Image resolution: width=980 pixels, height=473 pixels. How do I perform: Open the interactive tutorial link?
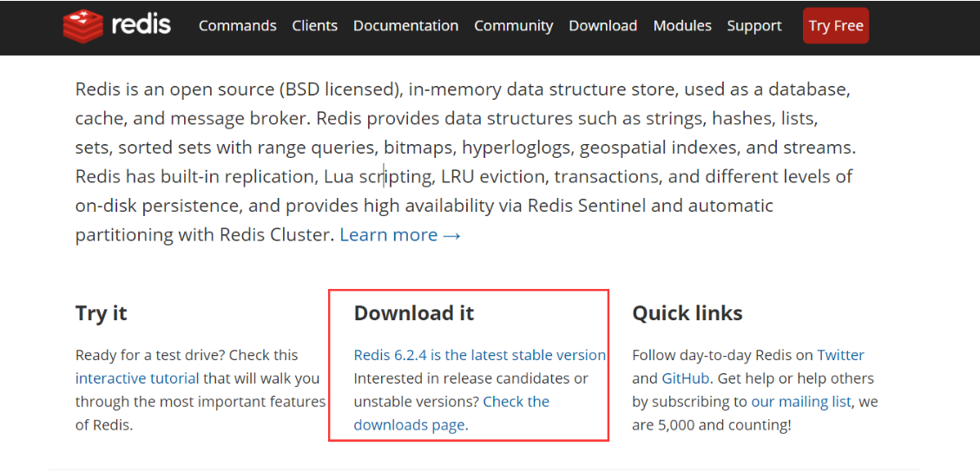coord(137,378)
